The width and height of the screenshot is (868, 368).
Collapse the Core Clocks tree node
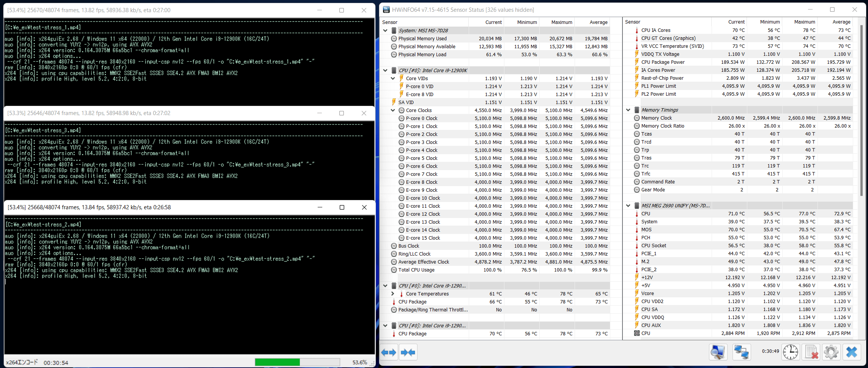393,111
